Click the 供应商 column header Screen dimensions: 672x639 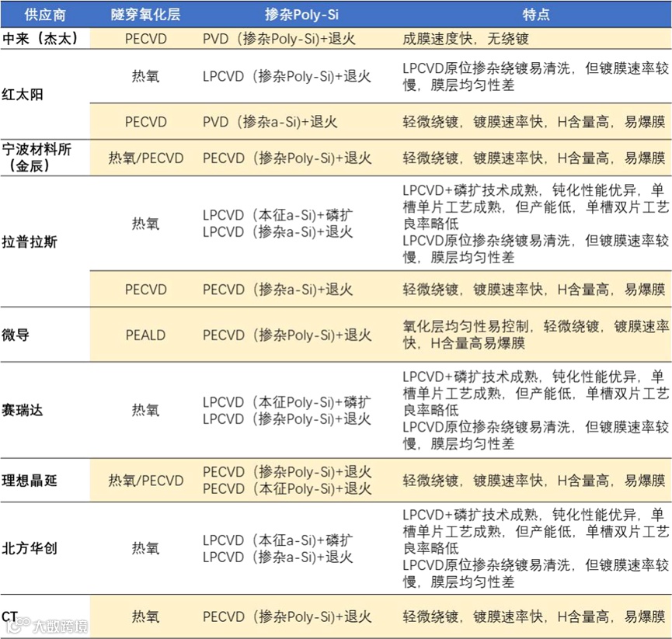[x=45, y=15]
